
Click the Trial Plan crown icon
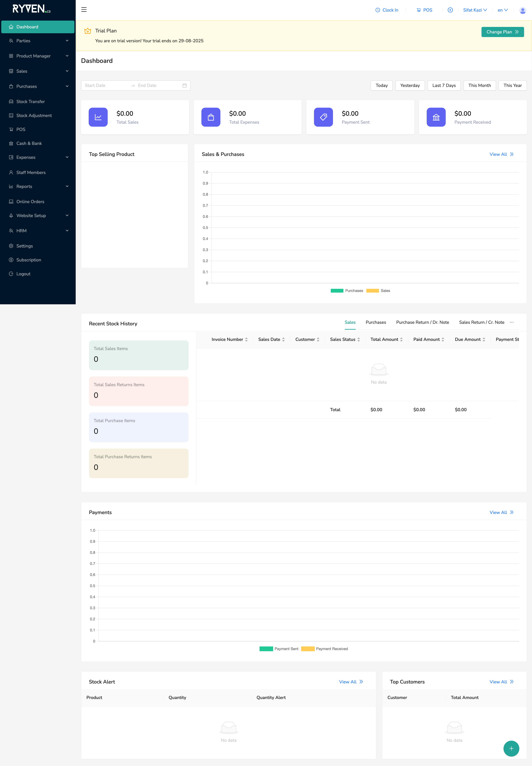[88, 31]
